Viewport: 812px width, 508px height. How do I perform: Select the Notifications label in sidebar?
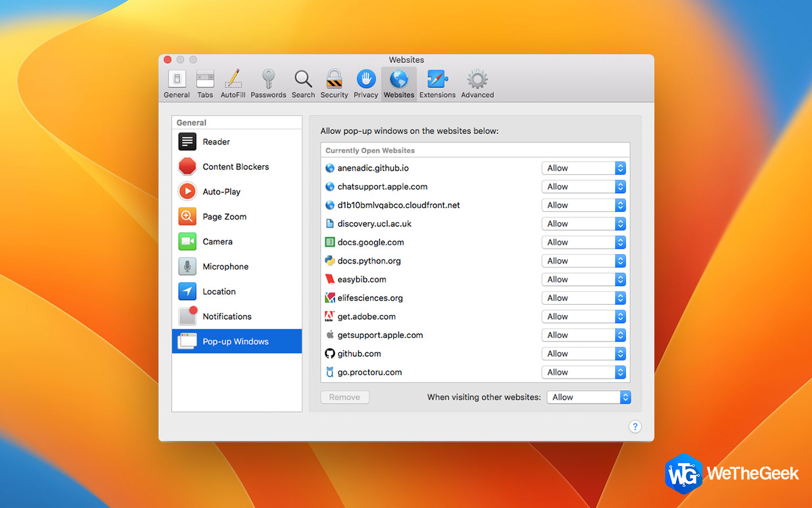(227, 316)
